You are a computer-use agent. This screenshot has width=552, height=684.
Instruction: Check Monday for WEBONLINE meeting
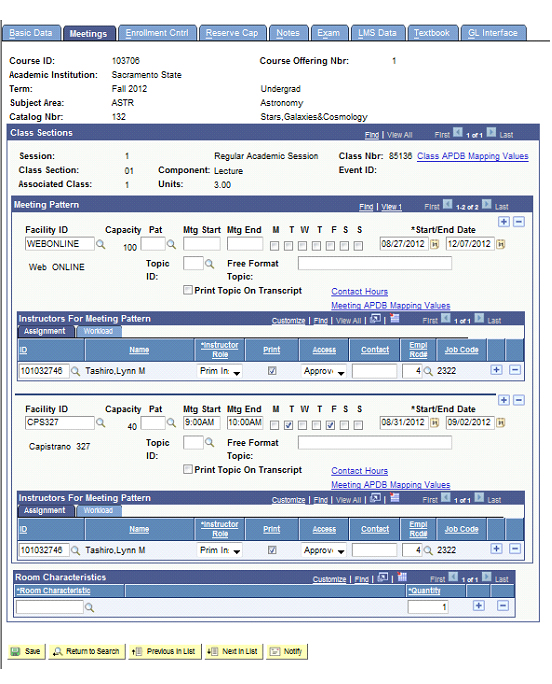(274, 246)
